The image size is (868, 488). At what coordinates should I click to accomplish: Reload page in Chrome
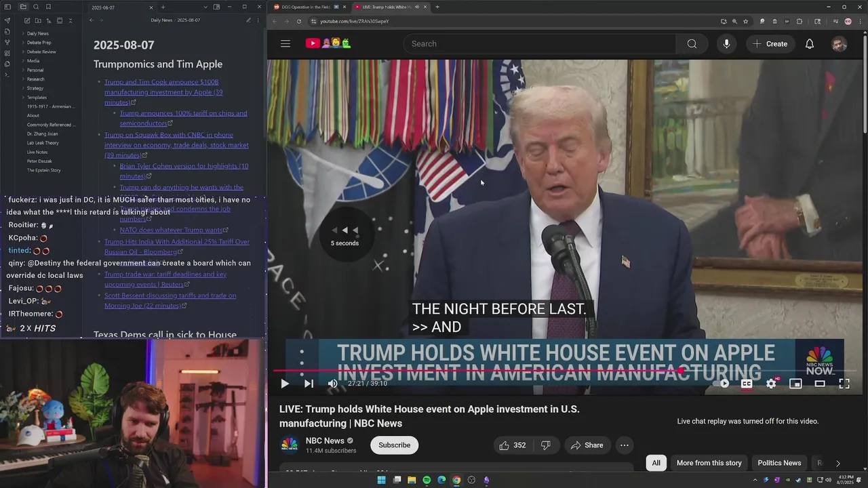pos(299,21)
